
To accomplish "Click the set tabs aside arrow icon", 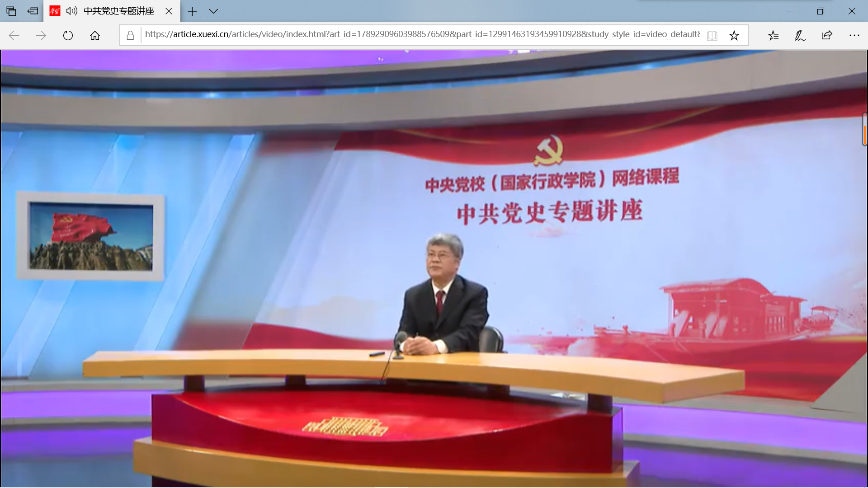I will pyautogui.click(x=33, y=11).
